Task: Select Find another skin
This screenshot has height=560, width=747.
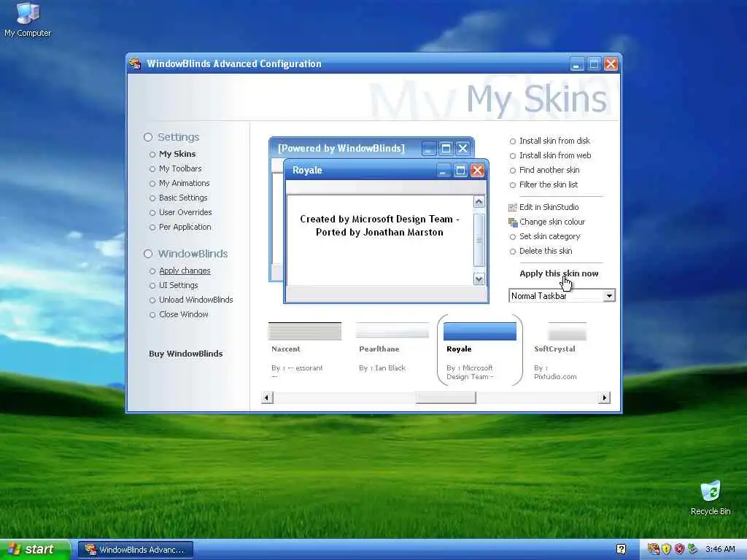Action: point(549,170)
